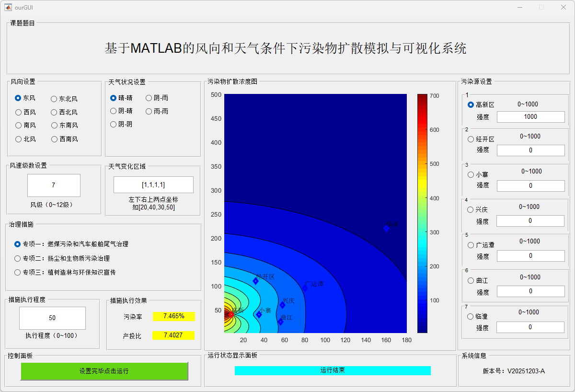Click the 小寨 diamond marker on the plot
This screenshot has height=392, width=575.
pyautogui.click(x=259, y=314)
